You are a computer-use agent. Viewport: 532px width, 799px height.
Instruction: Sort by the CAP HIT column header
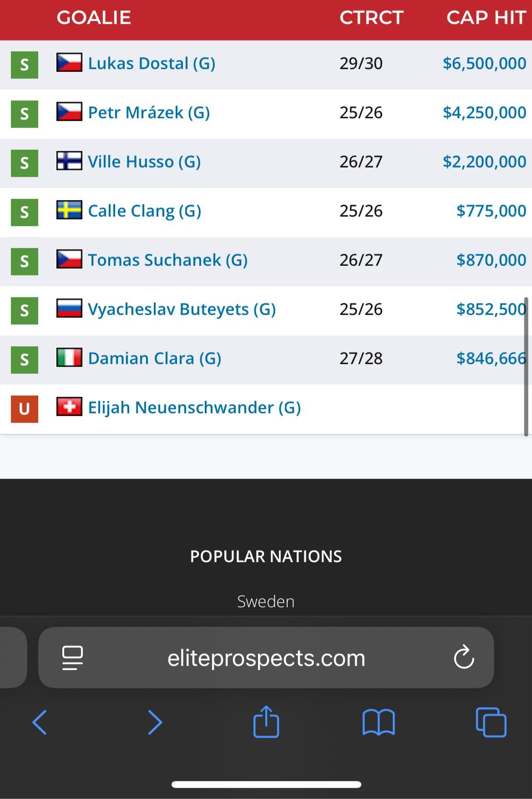coord(486,18)
